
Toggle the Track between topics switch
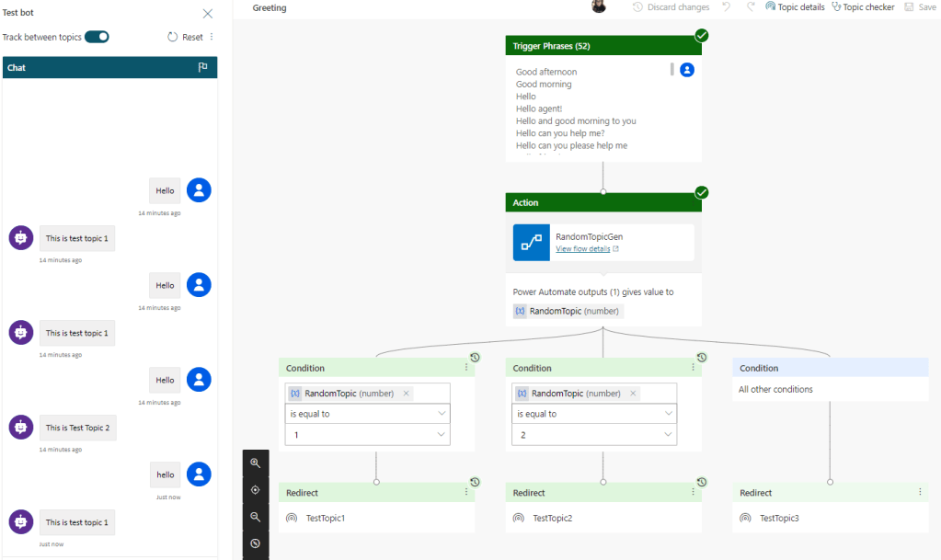[x=97, y=37]
